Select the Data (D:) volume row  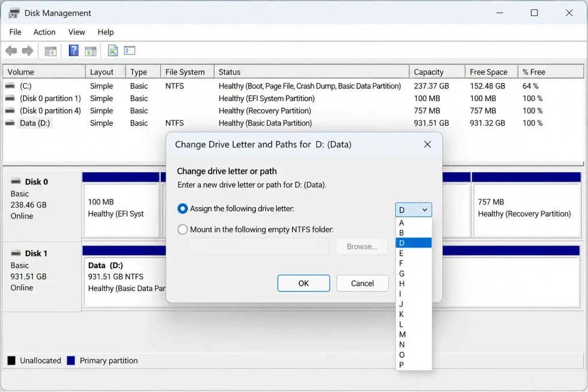pyautogui.click(x=293, y=123)
